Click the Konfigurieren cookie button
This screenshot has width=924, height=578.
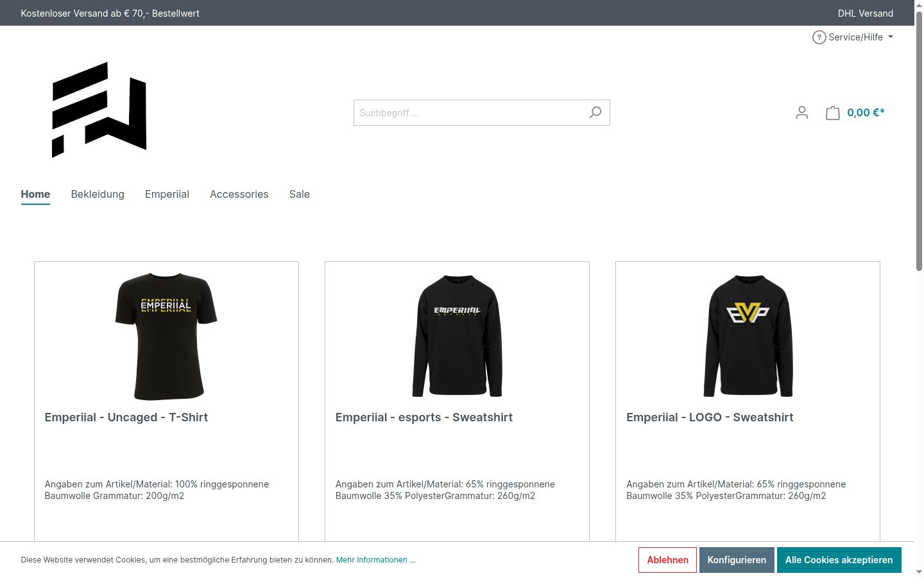tap(737, 560)
